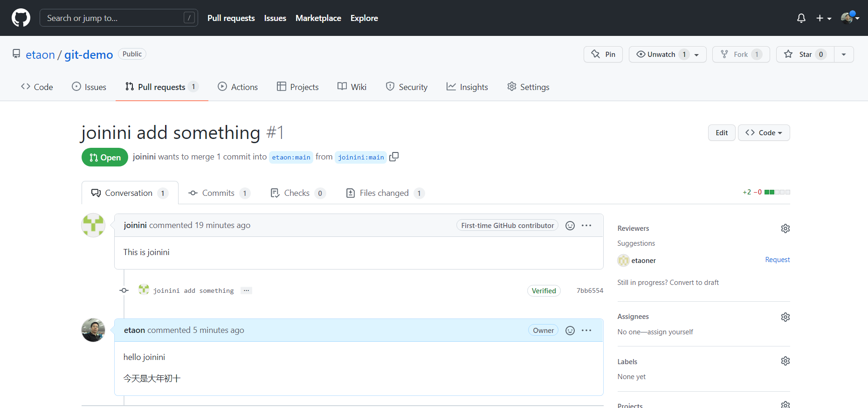868x408 pixels.
Task: Open the Actions tab
Action: click(x=238, y=87)
